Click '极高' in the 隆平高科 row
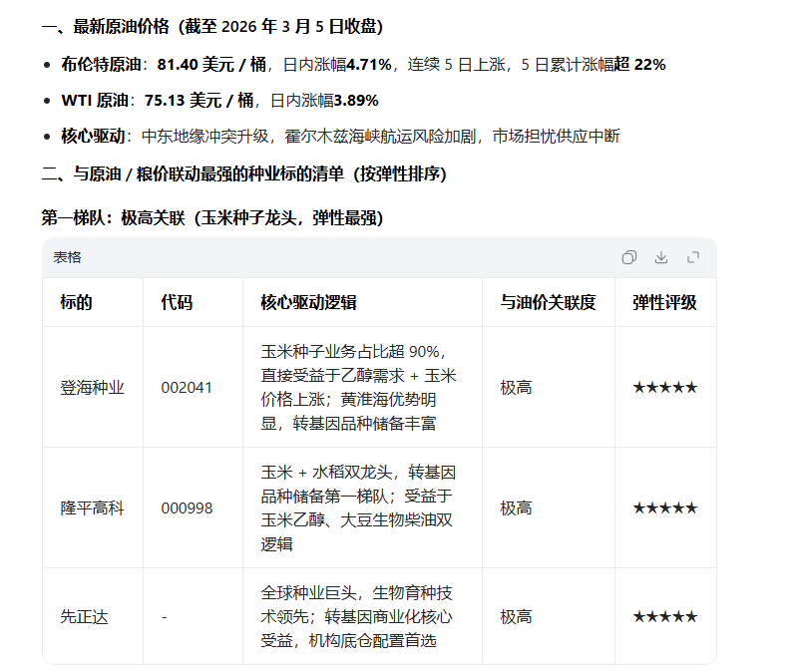Image resolution: width=791 pixels, height=672 pixels. click(x=516, y=507)
